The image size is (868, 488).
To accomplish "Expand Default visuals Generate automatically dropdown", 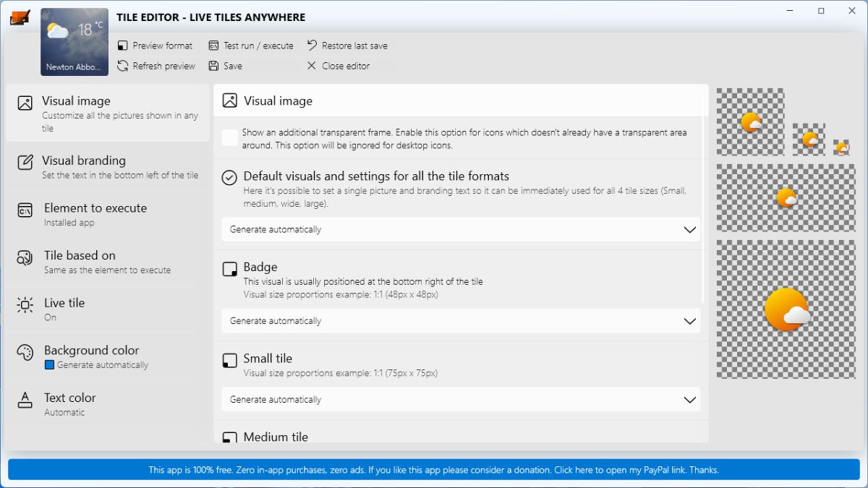I will click(460, 229).
